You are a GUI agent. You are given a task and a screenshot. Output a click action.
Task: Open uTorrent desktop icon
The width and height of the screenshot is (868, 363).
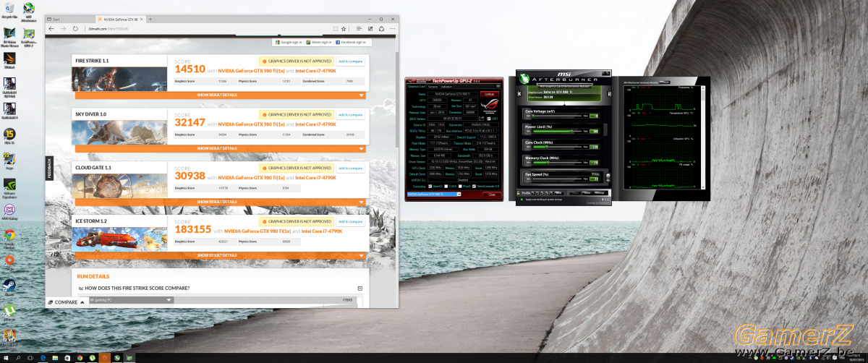(x=9, y=309)
